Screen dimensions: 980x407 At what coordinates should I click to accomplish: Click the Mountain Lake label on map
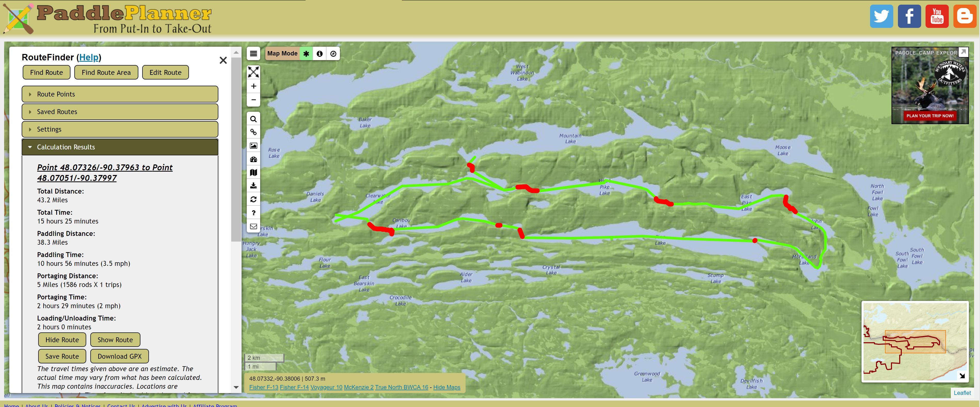tap(570, 138)
